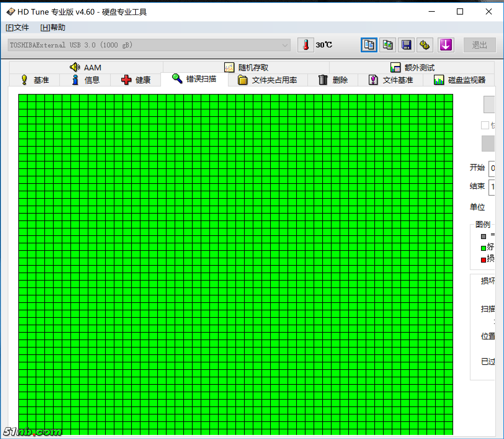Open the [H]帮助 menu
The width and height of the screenshot is (504, 439).
tap(53, 28)
